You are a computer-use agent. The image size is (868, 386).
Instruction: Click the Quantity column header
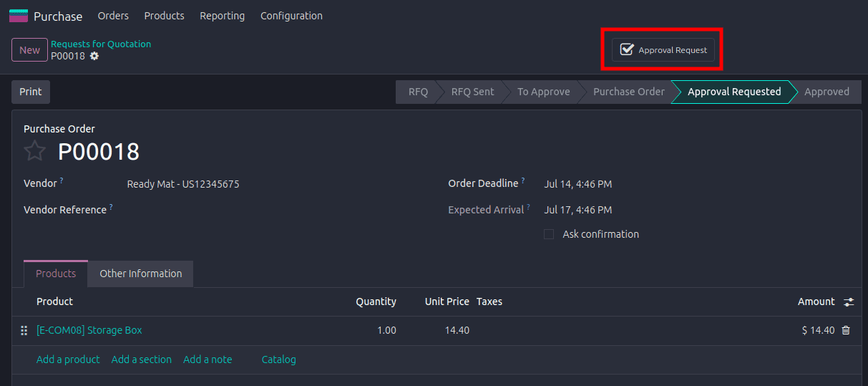click(376, 301)
